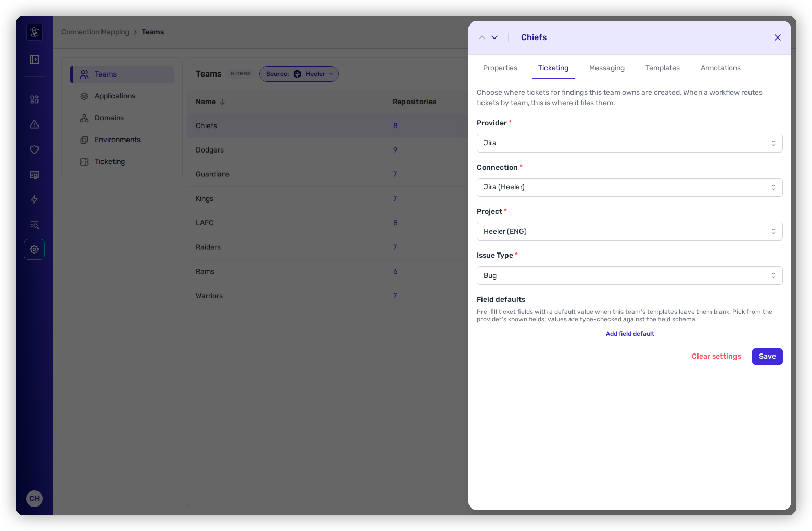
Task: Open the Provider dropdown showing Jira
Action: pyautogui.click(x=630, y=143)
